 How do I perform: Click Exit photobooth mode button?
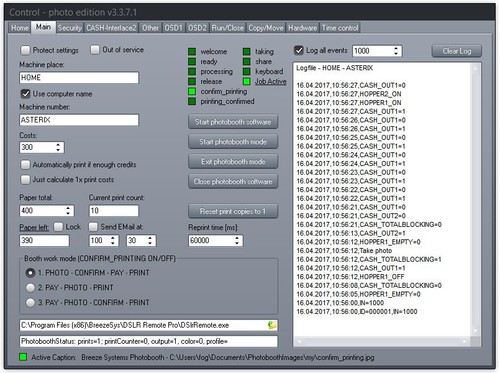pyautogui.click(x=233, y=162)
